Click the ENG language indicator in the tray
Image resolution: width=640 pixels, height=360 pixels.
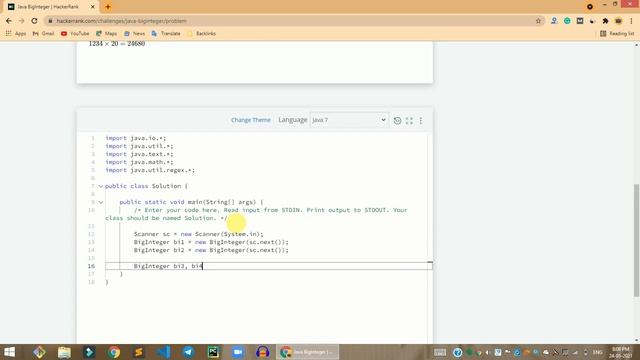[x=598, y=352]
